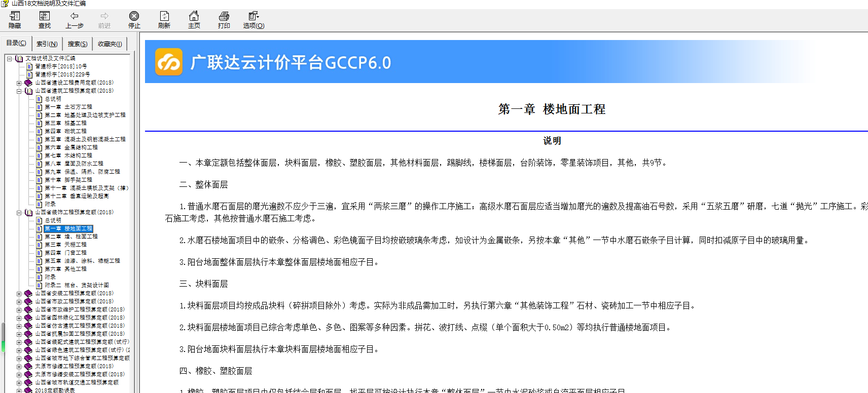Click the 前进 (forward) arrow icon

[104, 16]
